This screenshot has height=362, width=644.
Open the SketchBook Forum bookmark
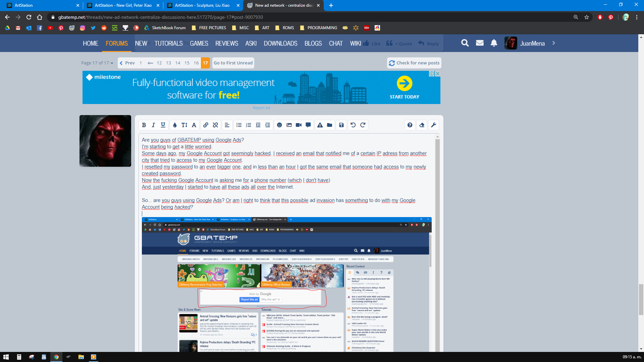165,28
